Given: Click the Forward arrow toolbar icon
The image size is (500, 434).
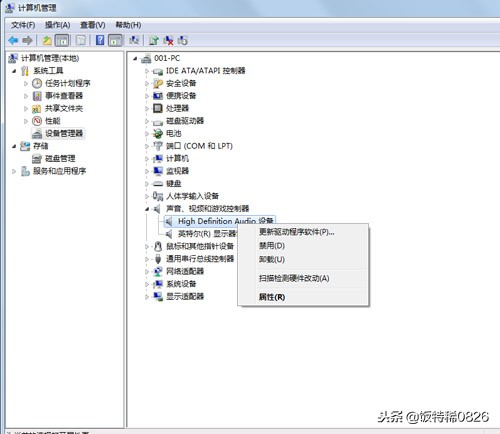Looking at the screenshot, I should [27, 40].
